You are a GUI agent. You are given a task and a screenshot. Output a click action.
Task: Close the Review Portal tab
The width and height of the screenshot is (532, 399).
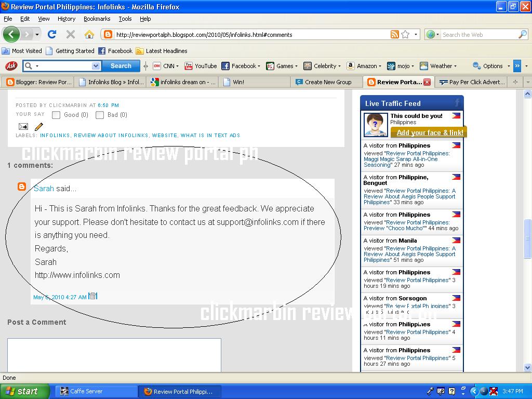pos(427,82)
